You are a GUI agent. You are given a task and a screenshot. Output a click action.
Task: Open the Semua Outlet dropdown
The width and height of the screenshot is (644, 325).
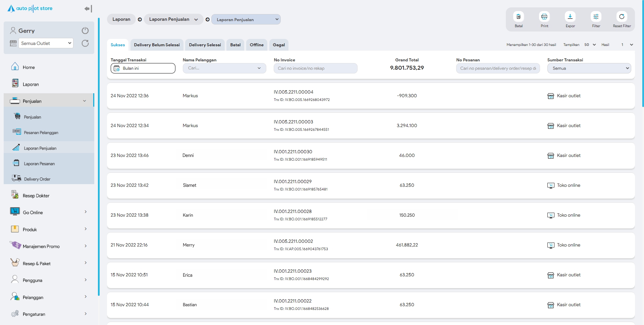tap(46, 43)
